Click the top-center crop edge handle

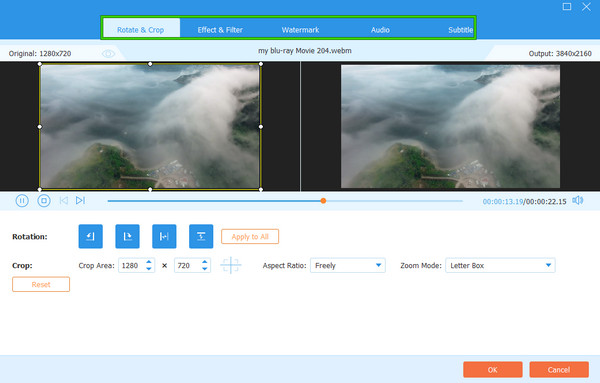[150, 64]
